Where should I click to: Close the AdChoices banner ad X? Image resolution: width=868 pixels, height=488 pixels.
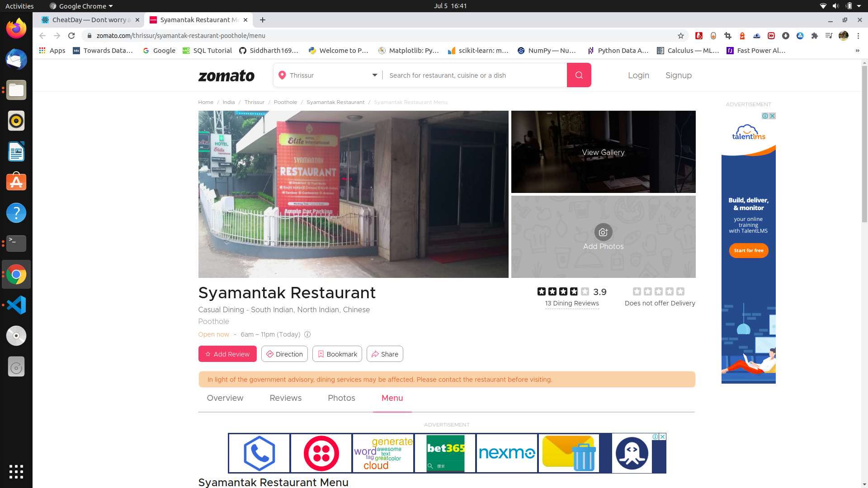(663, 436)
